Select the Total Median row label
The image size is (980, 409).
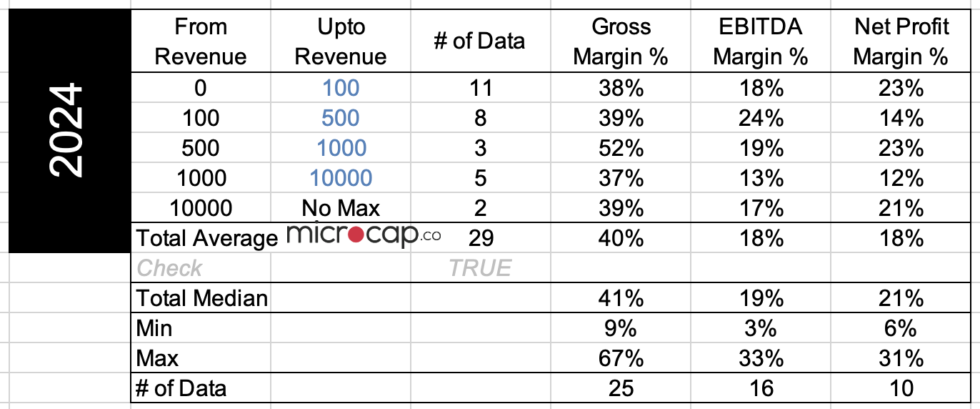click(x=201, y=298)
